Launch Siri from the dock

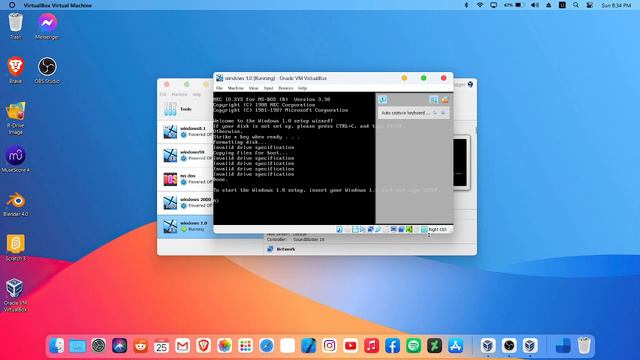coord(120,346)
